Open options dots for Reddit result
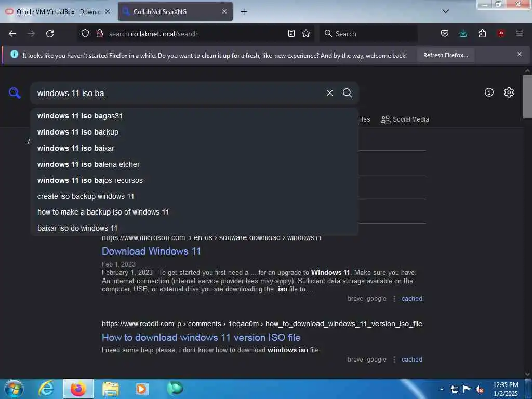Viewport: 532px width, 399px height. [x=394, y=360]
